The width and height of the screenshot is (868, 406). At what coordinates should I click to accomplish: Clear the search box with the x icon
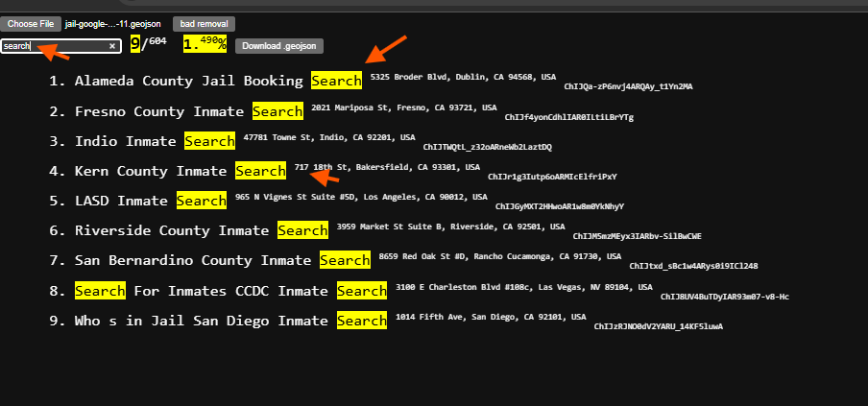(112, 46)
